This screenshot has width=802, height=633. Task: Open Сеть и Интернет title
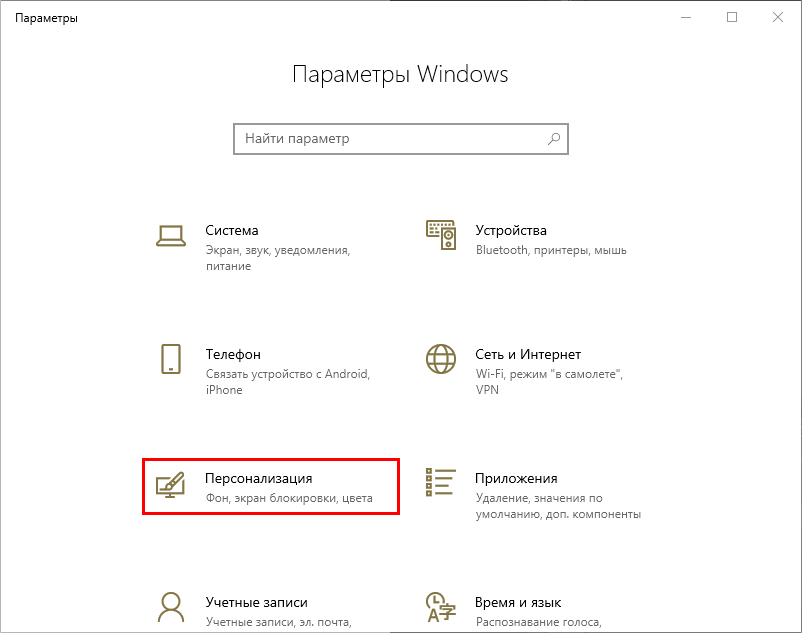tap(528, 354)
